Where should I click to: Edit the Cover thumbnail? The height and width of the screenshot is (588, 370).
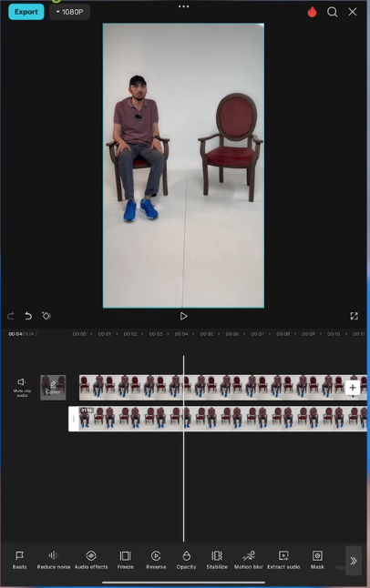(x=53, y=388)
